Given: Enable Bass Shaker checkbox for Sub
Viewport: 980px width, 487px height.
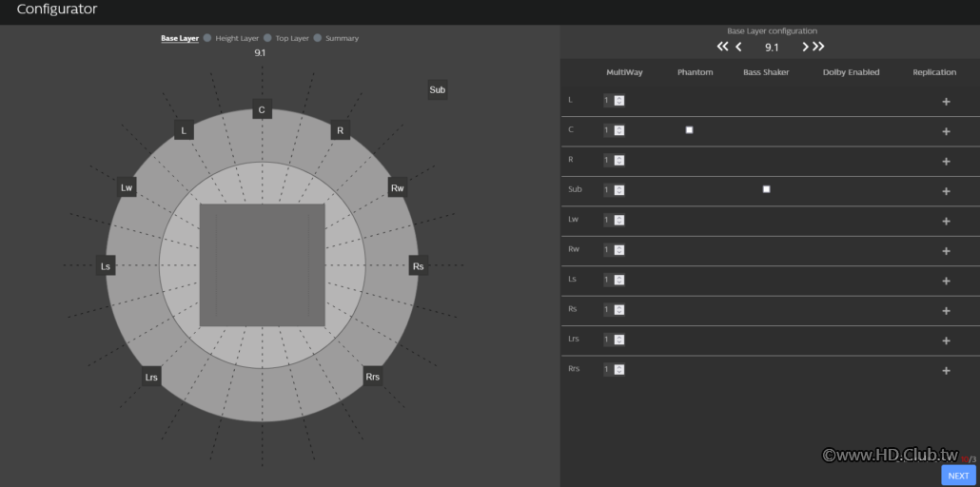Looking at the screenshot, I should (x=766, y=189).
